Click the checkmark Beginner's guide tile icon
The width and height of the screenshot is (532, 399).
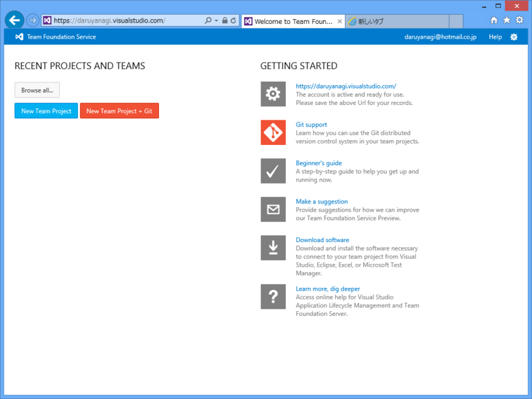point(273,171)
